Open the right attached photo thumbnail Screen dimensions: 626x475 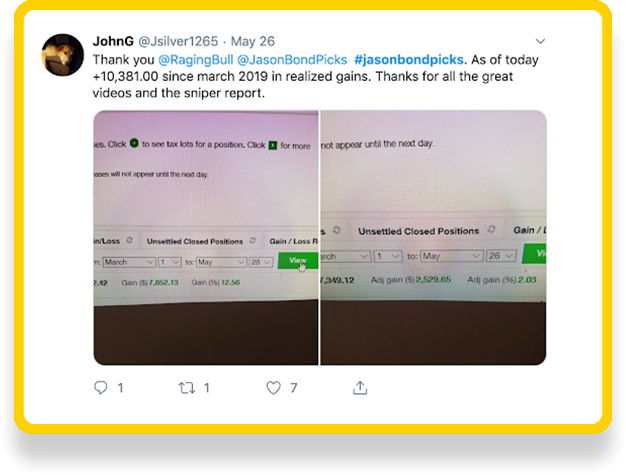tap(433, 238)
